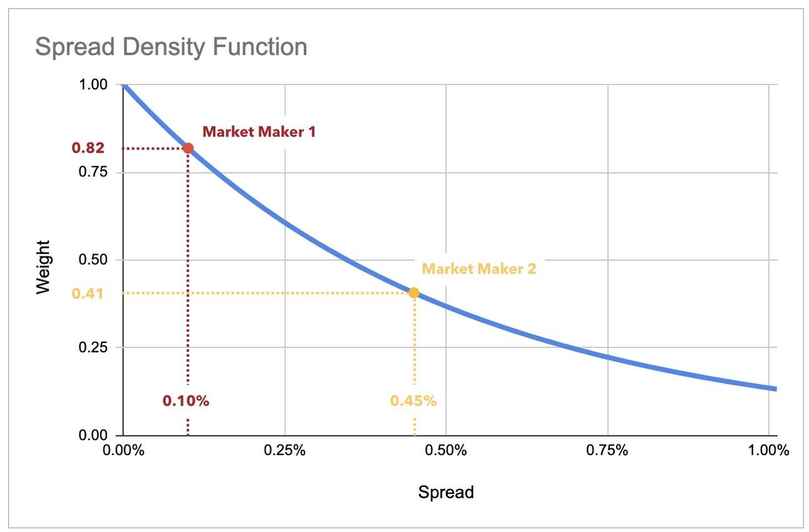809x532 pixels.
Task: Click the 1.00 label on Weight axis
Action: point(93,84)
